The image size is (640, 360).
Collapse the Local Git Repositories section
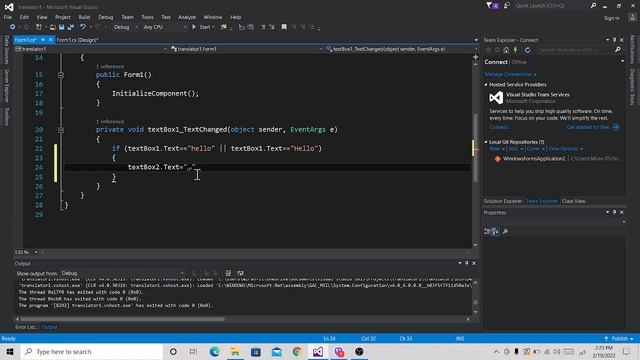pos(486,142)
